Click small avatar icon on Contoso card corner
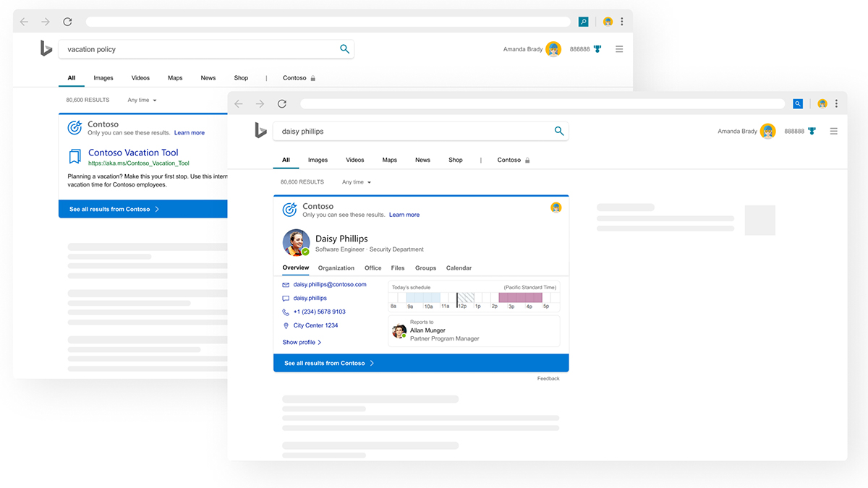The width and height of the screenshot is (868, 488). 556,207
